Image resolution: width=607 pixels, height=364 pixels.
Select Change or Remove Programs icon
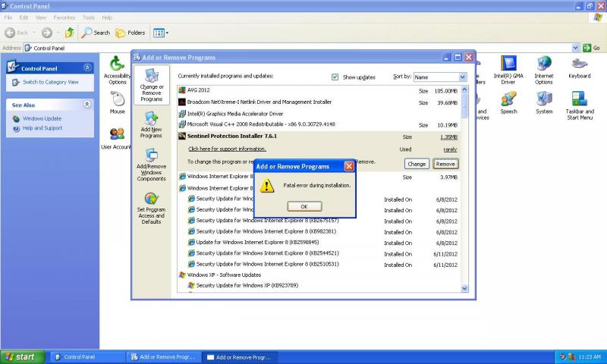click(x=152, y=85)
